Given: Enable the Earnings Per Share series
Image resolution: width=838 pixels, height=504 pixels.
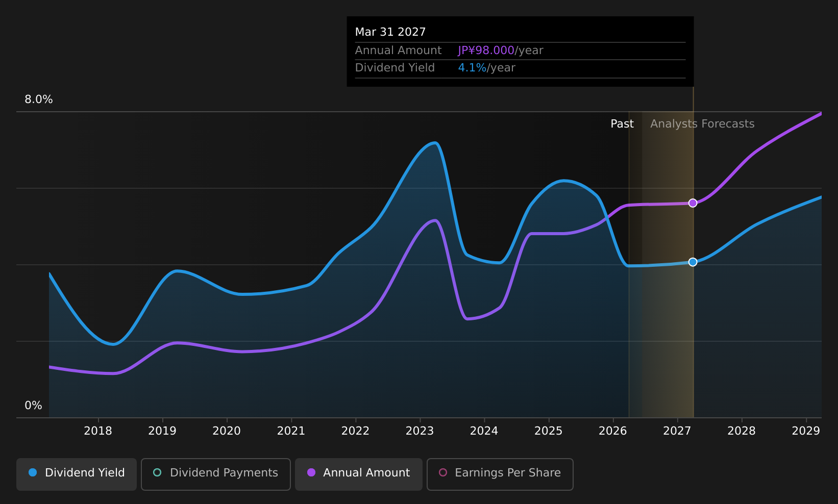Looking at the screenshot, I should pyautogui.click(x=500, y=474).
